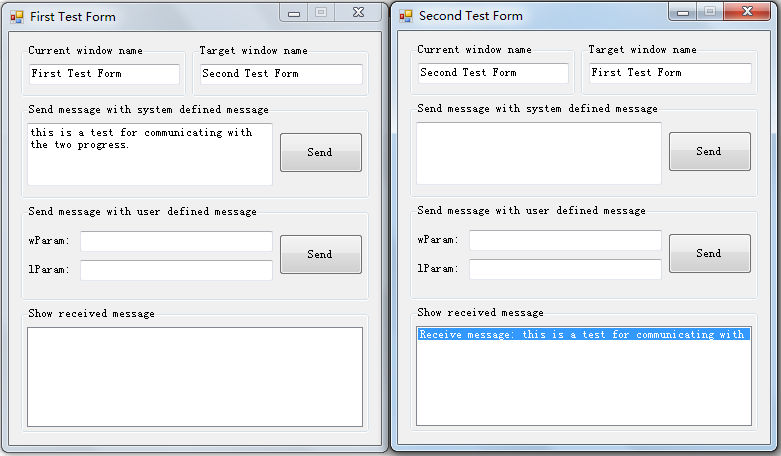Minimize the Second Test Form window

[683, 11]
